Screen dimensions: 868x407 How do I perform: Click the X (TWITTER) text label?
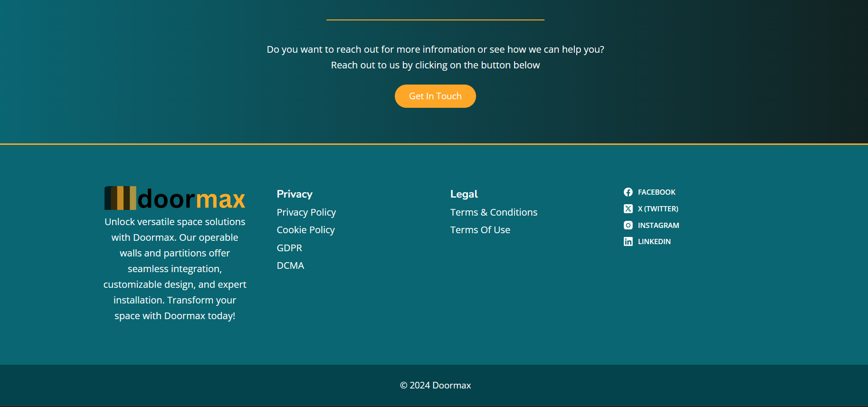point(658,209)
